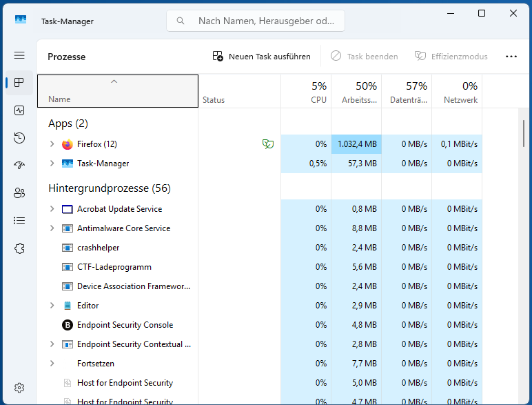Select Endpoint Security Console name
Image resolution: width=532 pixels, height=405 pixels.
click(125, 325)
